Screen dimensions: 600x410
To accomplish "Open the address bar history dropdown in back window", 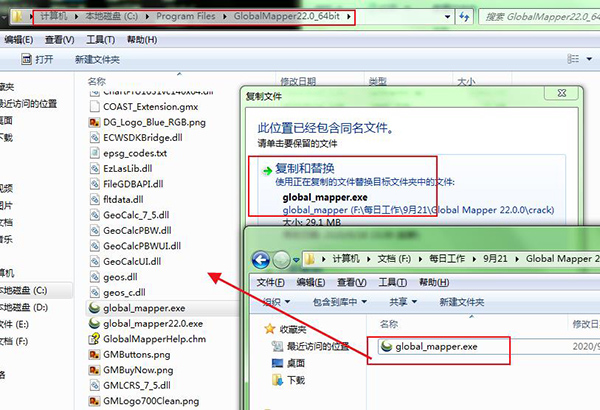I will pyautogui.click(x=447, y=16).
